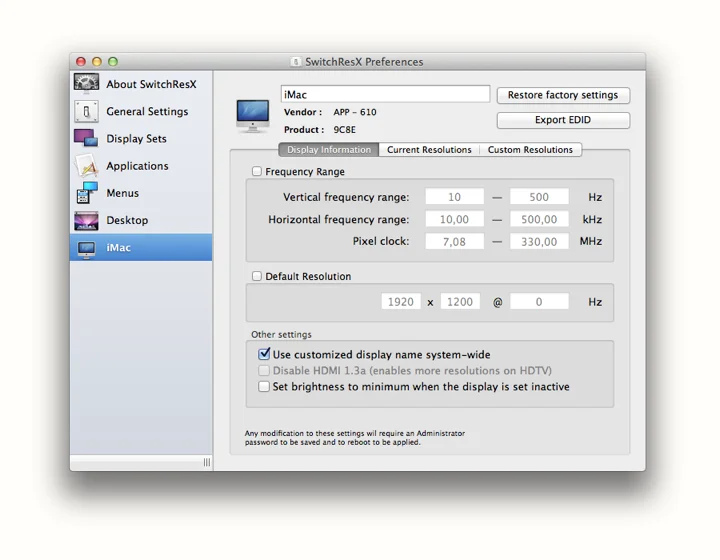Viewport: 720px width, 560px height.
Task: Click the SwitchResX Preferences title bar icon
Action: pos(296,62)
